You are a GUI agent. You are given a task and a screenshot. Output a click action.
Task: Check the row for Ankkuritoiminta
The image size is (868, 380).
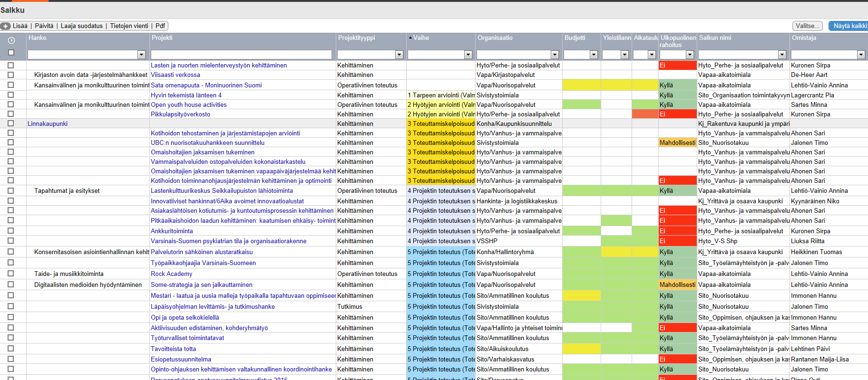pos(11,231)
